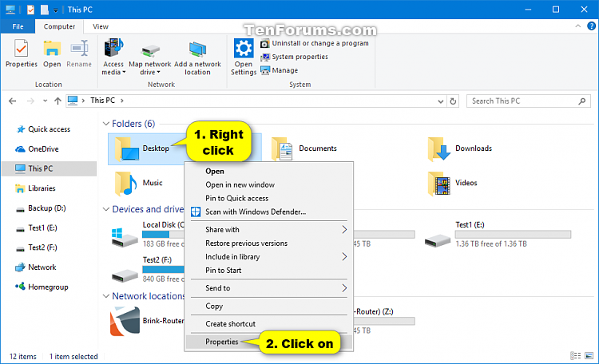The width and height of the screenshot is (599, 364).
Task: Select This PC in navigation pane
Action: (49, 168)
